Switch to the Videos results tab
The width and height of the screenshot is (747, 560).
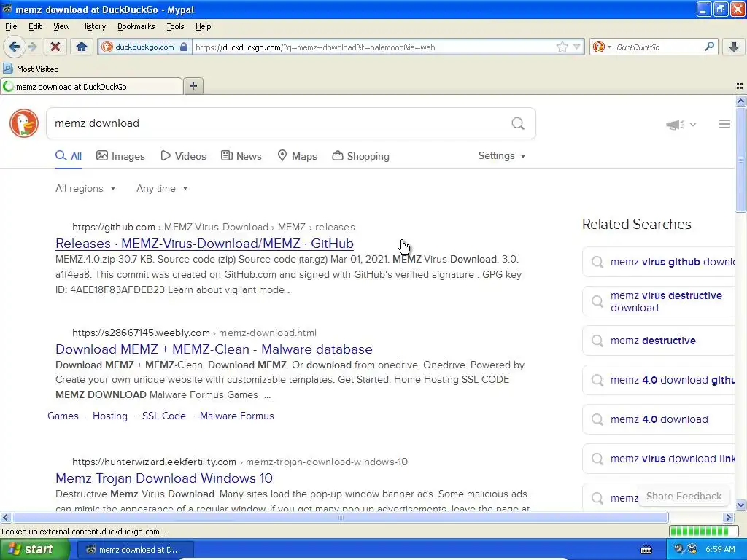[183, 156]
